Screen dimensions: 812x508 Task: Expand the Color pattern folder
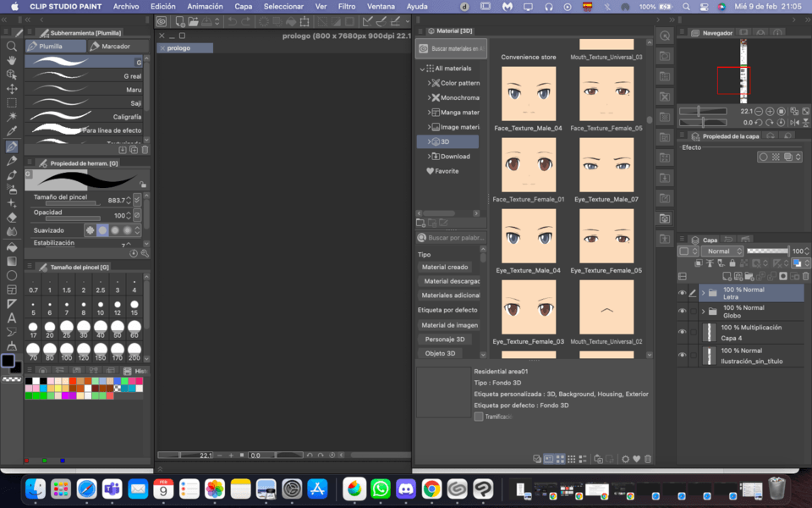point(430,83)
